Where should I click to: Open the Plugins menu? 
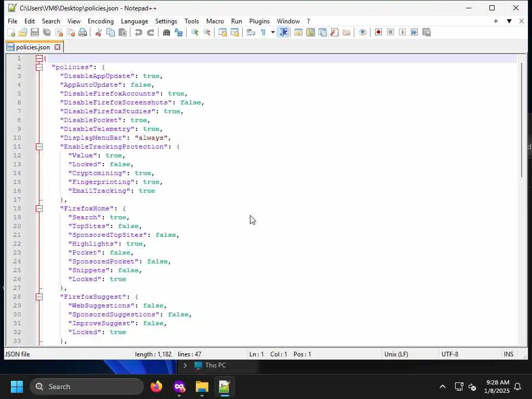(260, 21)
